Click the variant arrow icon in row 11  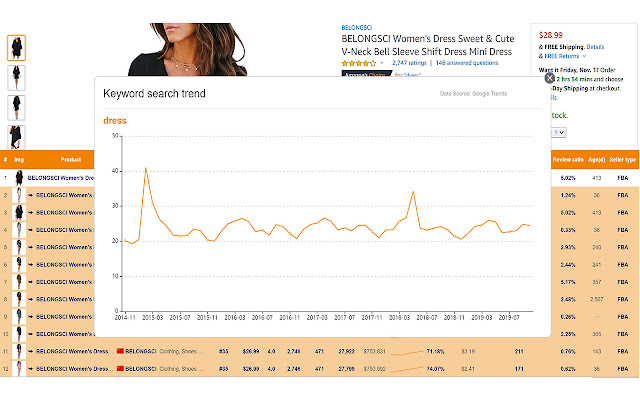coord(30,351)
